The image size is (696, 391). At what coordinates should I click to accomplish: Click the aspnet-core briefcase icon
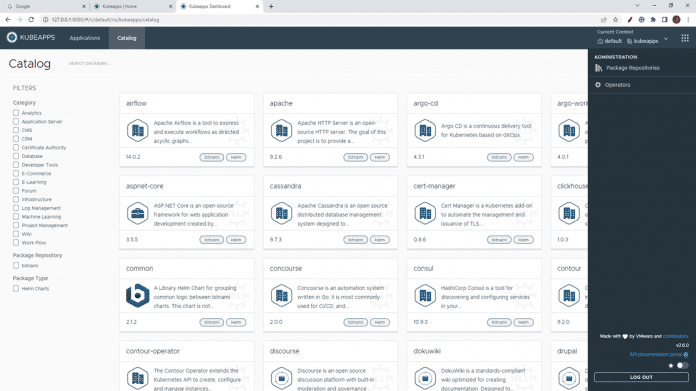(x=138, y=213)
